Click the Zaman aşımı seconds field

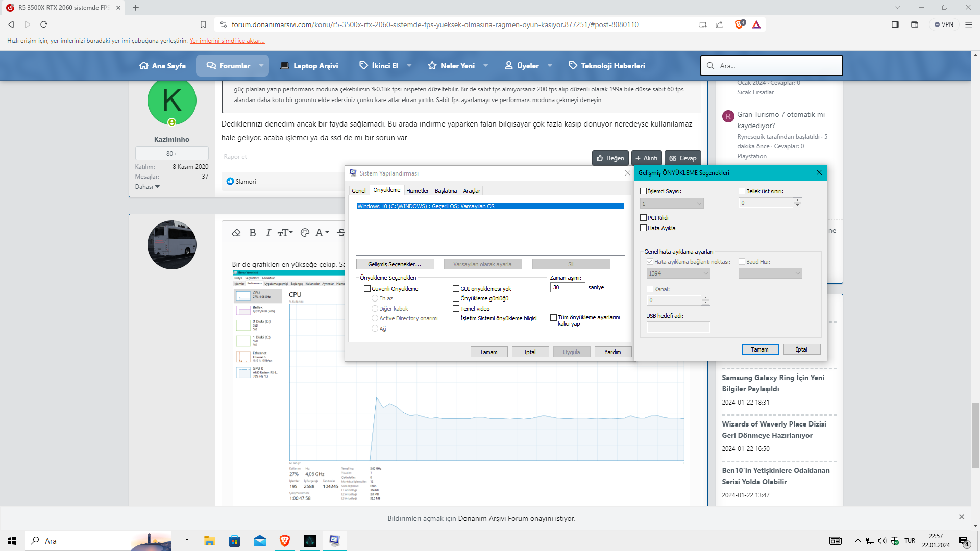click(567, 287)
